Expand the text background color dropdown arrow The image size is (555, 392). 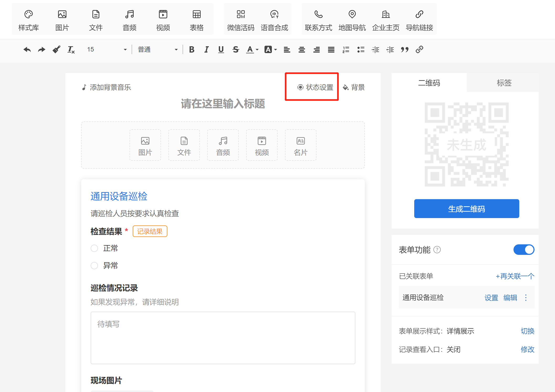pyautogui.click(x=276, y=49)
